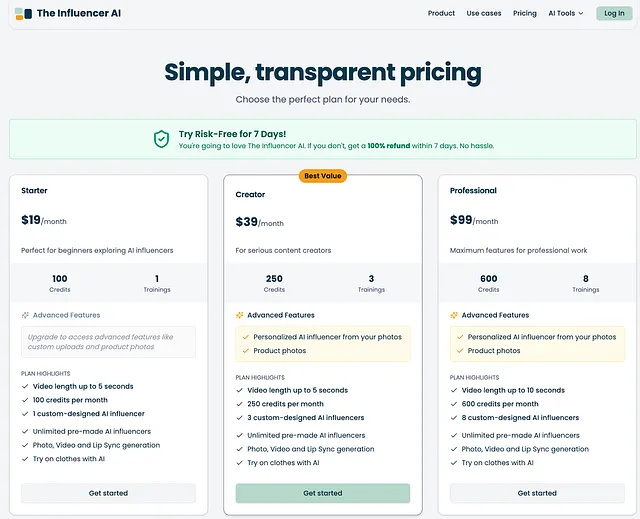640x519 pixels.
Task: Click checkmark beside Starter Try on clothes
Action: click(x=25, y=459)
